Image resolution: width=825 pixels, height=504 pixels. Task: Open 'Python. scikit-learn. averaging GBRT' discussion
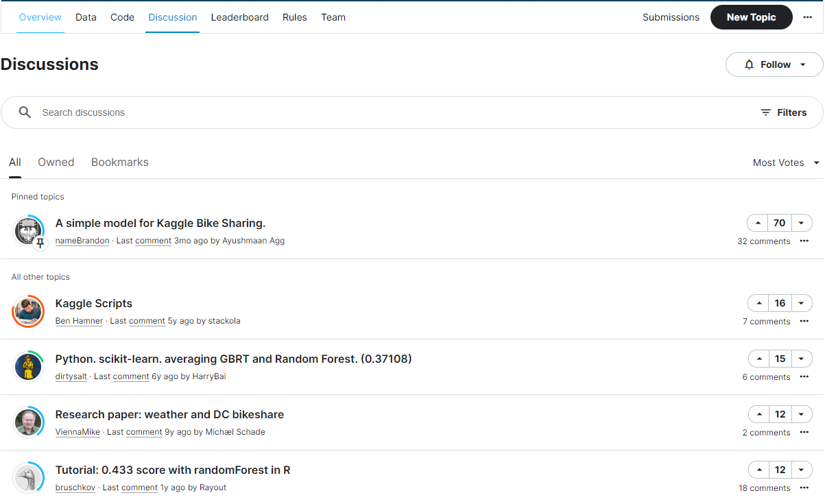coord(233,359)
